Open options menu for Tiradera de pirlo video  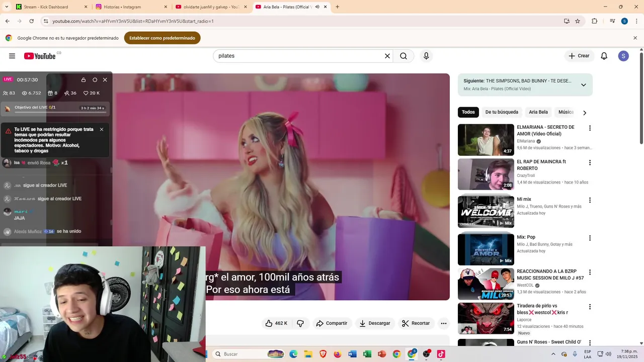(x=590, y=307)
